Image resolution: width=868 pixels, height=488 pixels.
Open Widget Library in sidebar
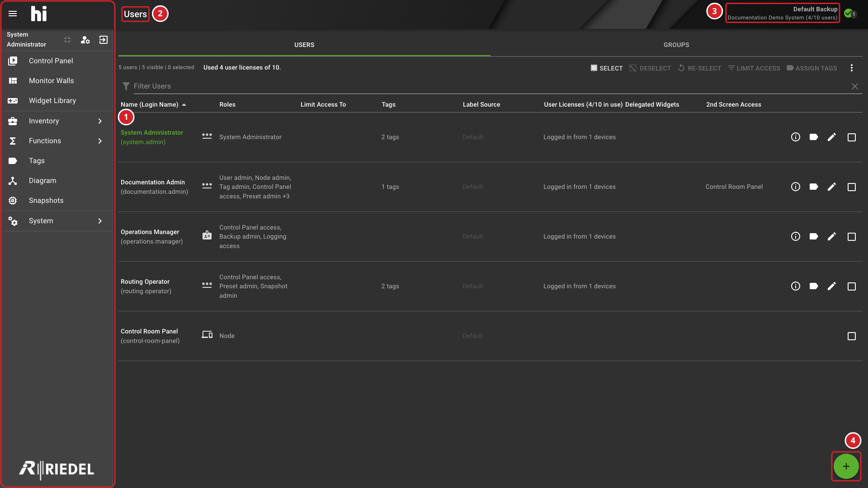(x=57, y=100)
